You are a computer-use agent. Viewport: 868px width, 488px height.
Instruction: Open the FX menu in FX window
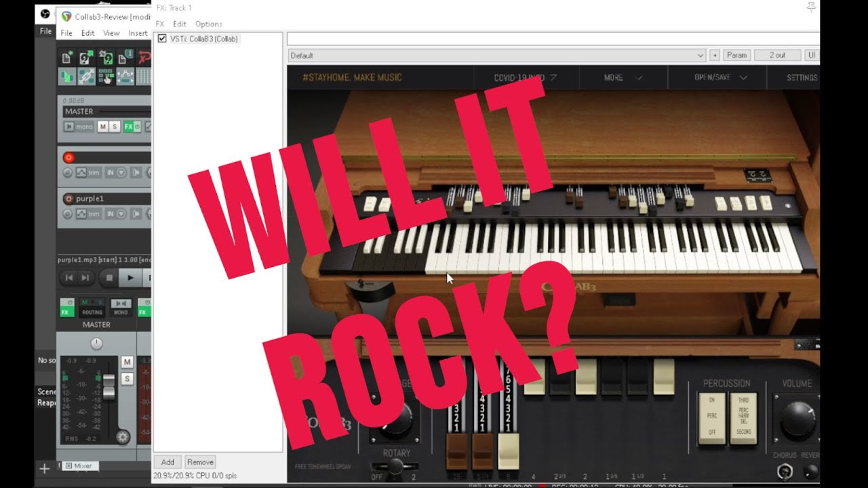click(160, 24)
